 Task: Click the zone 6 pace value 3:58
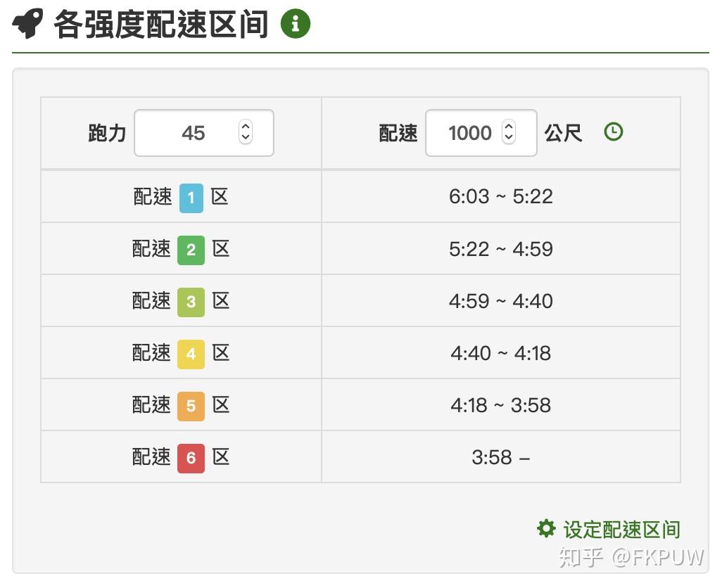[493, 457]
